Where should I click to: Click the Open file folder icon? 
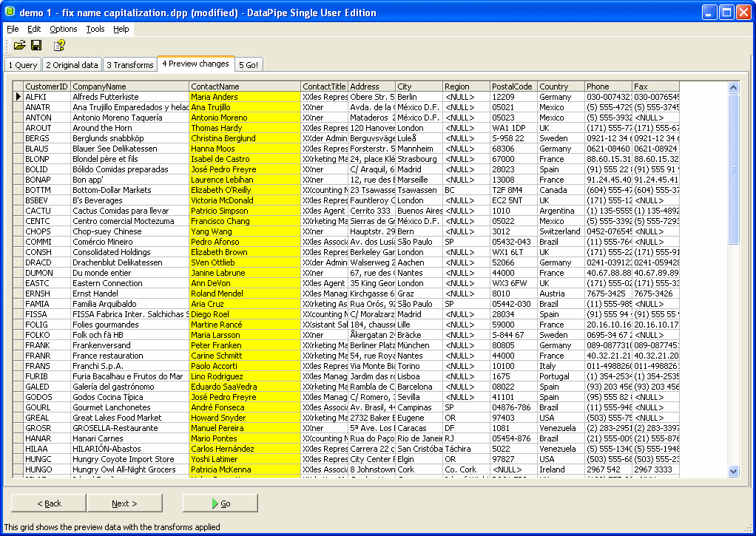(x=19, y=46)
